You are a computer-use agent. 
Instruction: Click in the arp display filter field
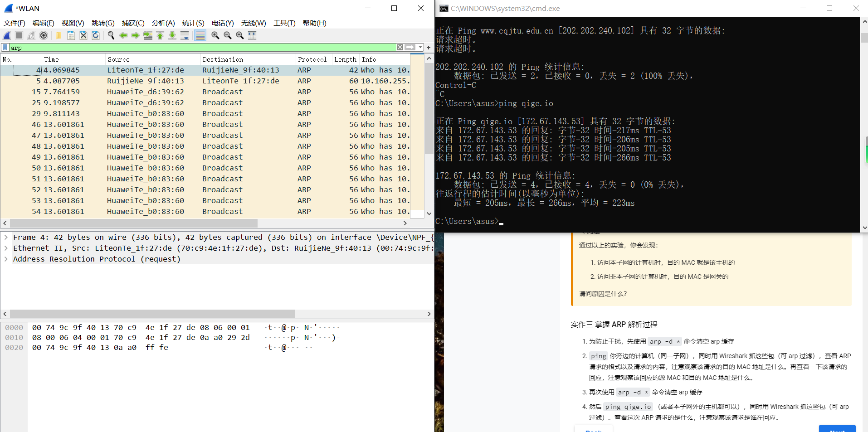pyautogui.click(x=202, y=48)
